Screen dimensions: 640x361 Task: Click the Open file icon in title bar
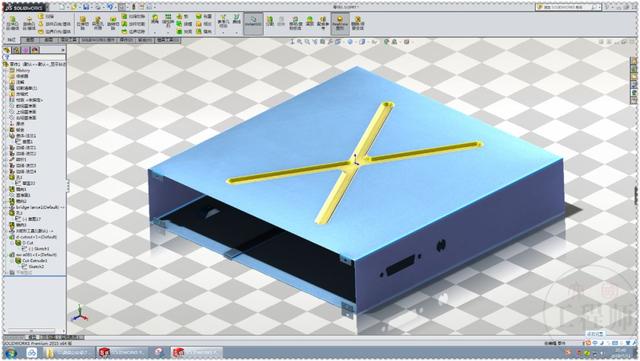pos(74,7)
